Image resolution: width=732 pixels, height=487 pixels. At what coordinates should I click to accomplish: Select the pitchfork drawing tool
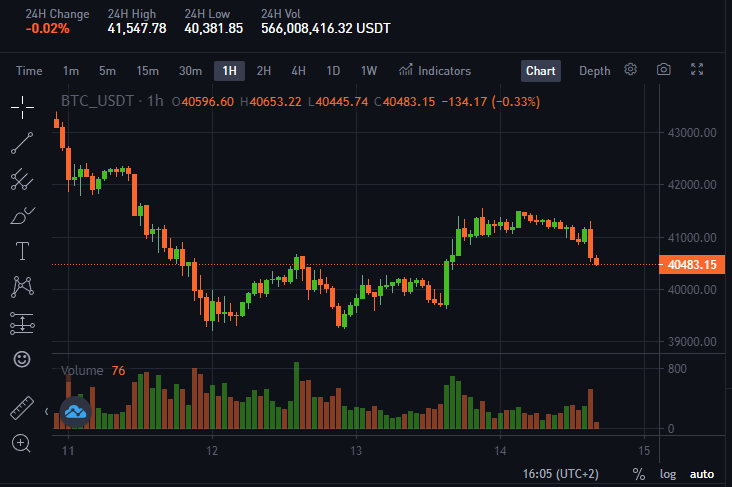pos(22,179)
